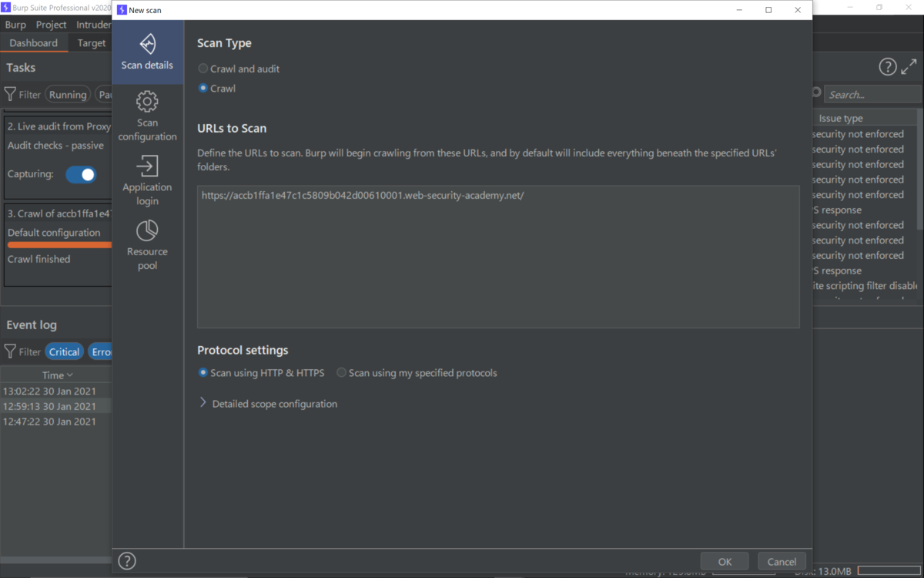
Task: Toggle the Critical filter in Event log
Action: coord(64,351)
